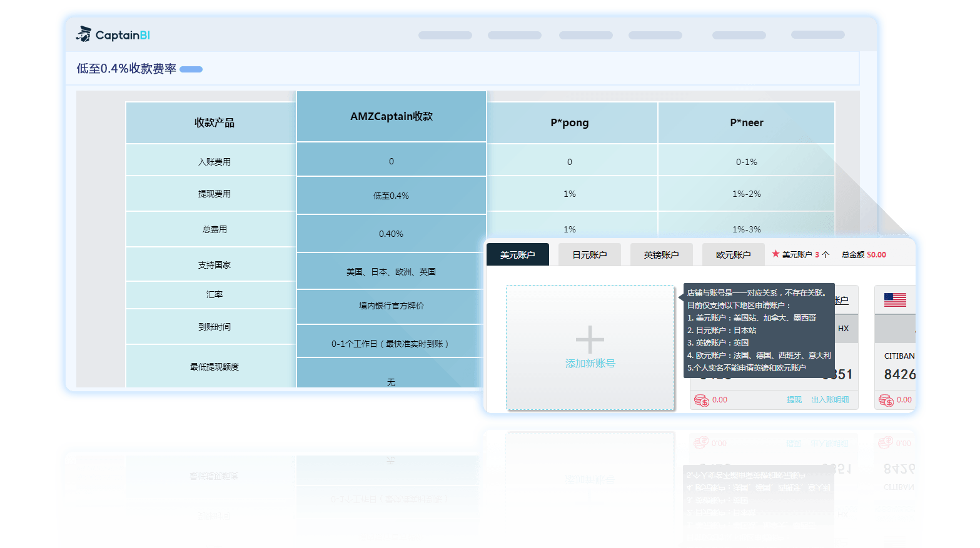Image resolution: width=980 pixels, height=548 pixels.
Task: Click the 入账费用 row label
Action: pyautogui.click(x=215, y=162)
